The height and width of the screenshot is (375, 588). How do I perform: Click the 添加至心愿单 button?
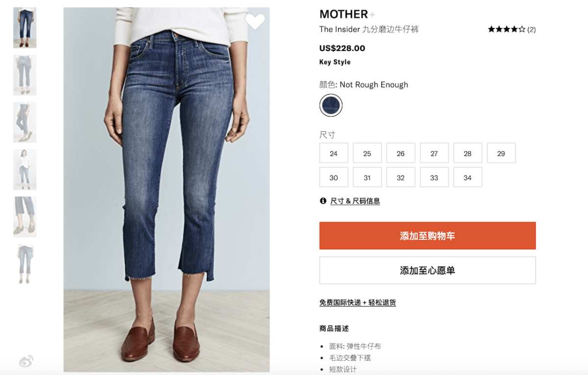click(x=427, y=270)
